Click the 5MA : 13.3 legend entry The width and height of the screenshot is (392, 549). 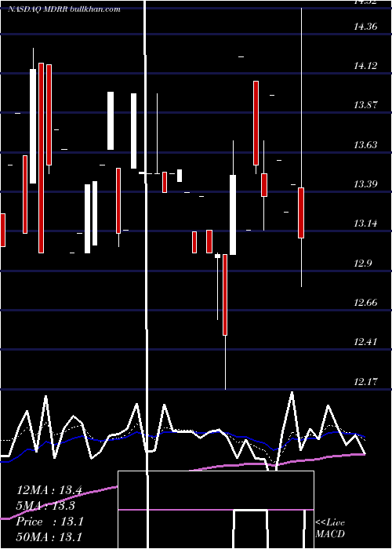(x=45, y=506)
